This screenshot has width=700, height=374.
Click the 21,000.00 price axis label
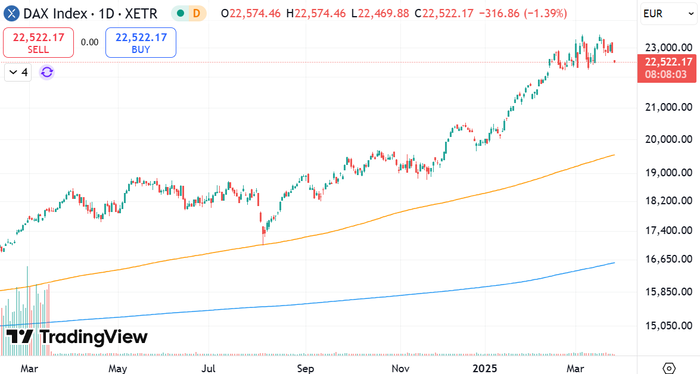668,107
